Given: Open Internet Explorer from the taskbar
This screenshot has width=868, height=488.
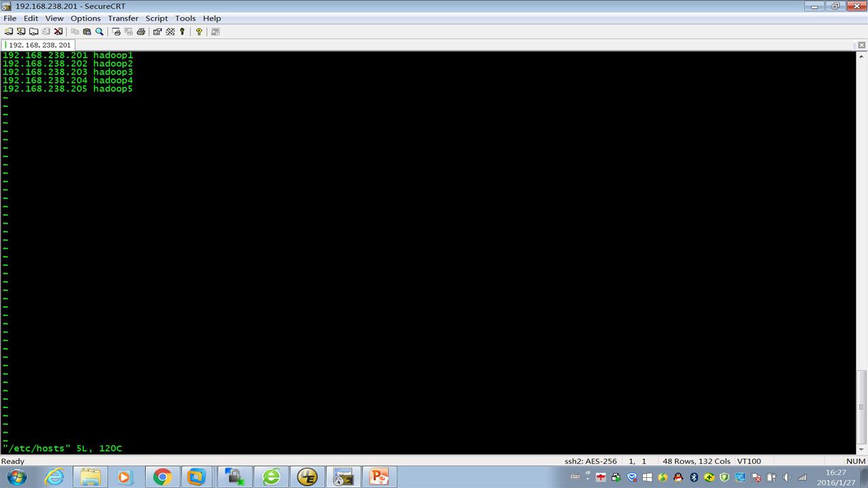Looking at the screenshot, I should [x=54, y=477].
